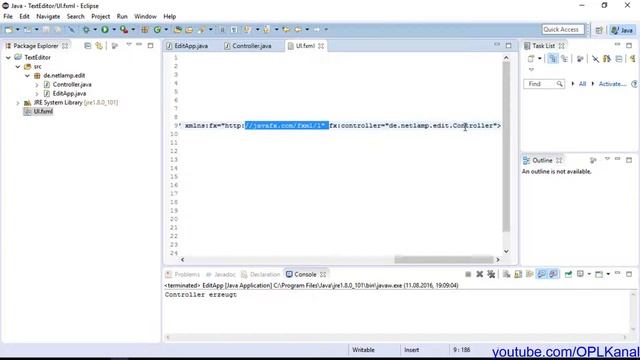Click Remove Launch X icon in Console
Image resolution: width=640 pixels, height=360 pixels.
tap(480, 274)
